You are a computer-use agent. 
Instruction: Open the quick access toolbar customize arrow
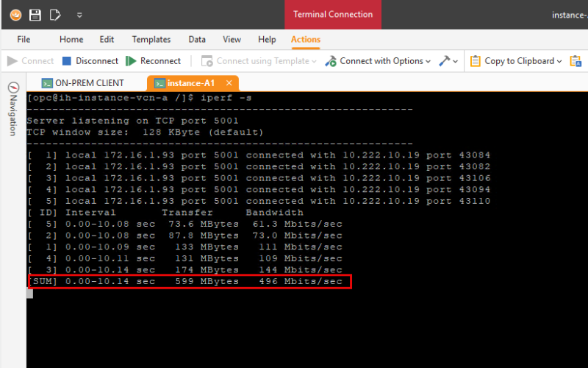click(79, 15)
